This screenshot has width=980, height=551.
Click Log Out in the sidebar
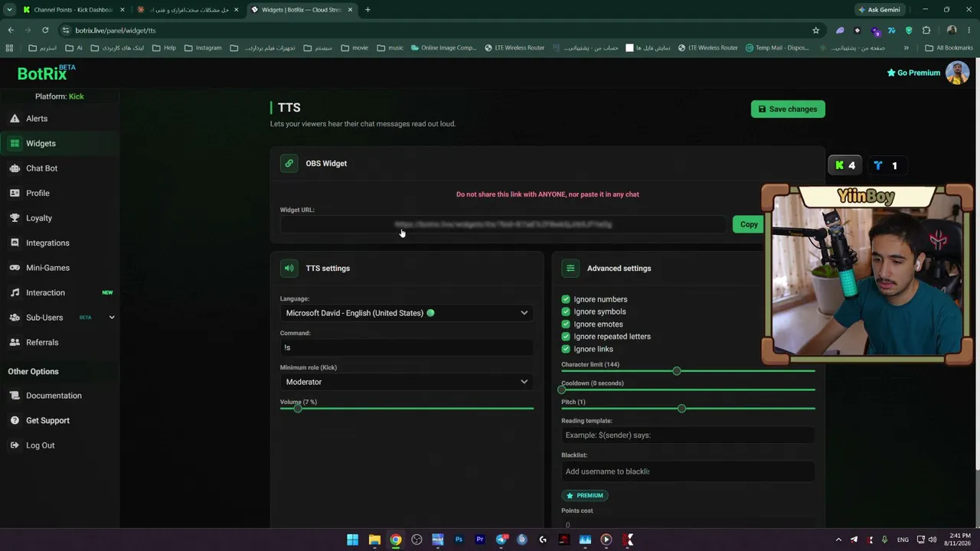[x=40, y=445]
